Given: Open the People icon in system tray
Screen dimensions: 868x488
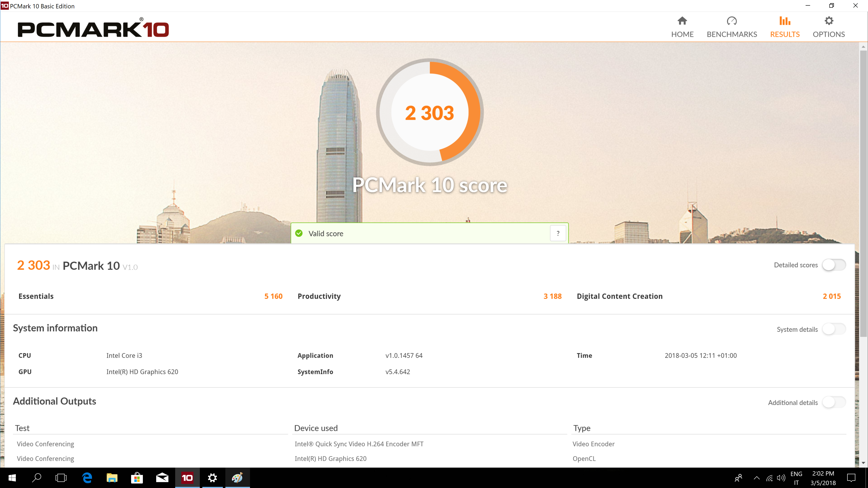Looking at the screenshot, I should [x=738, y=478].
